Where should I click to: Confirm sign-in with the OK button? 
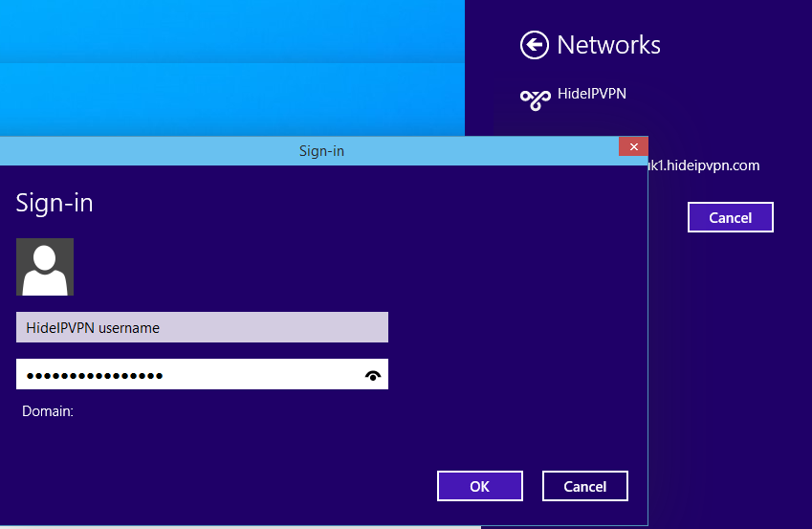(480, 486)
